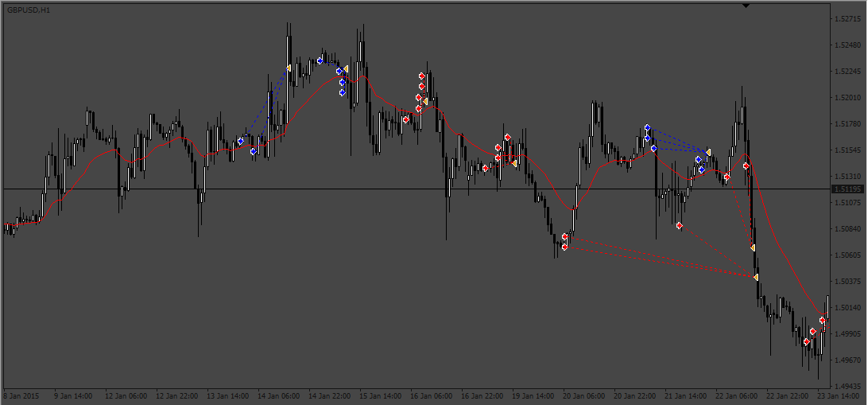Click the 16 Jan 06:00 time label
Image resolution: width=868 pixels, height=405 pixels.
(433, 397)
